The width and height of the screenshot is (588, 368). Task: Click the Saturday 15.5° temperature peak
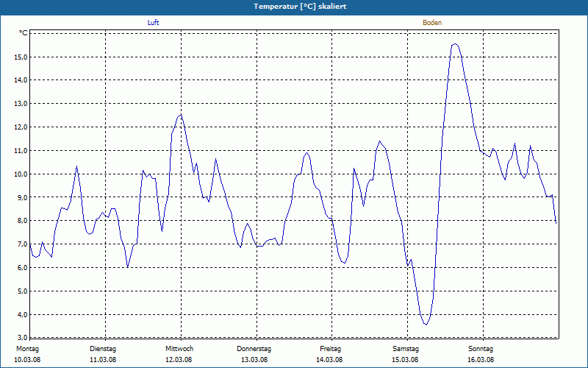point(455,44)
